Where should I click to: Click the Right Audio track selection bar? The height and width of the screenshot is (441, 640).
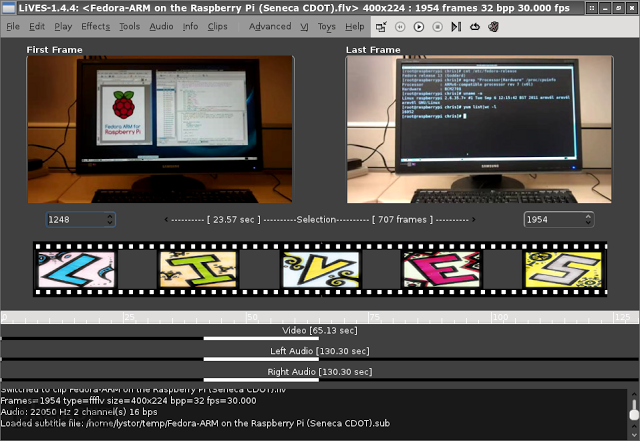pos(261,380)
